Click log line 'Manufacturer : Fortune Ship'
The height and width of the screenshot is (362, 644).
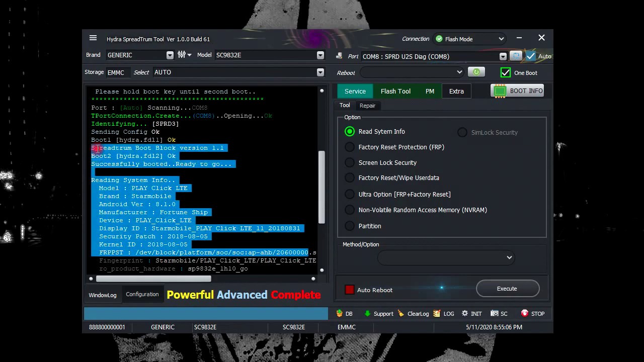pyautogui.click(x=153, y=212)
